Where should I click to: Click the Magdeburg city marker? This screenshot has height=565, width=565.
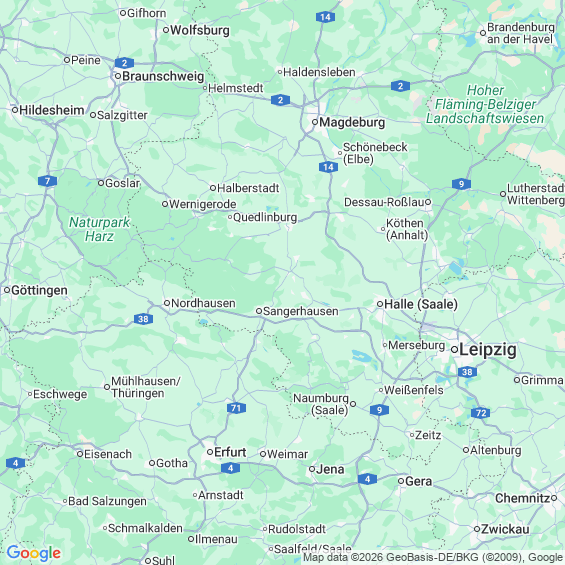tap(315, 122)
